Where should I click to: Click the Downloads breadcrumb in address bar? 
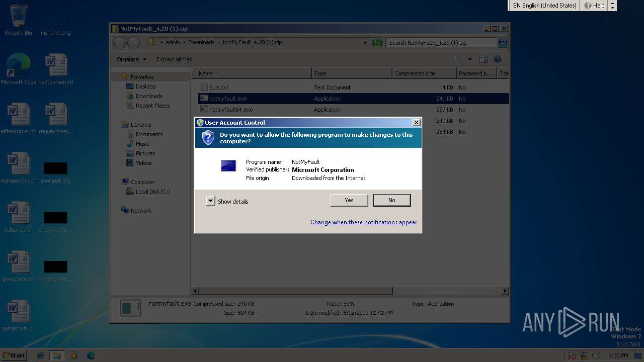pyautogui.click(x=201, y=43)
